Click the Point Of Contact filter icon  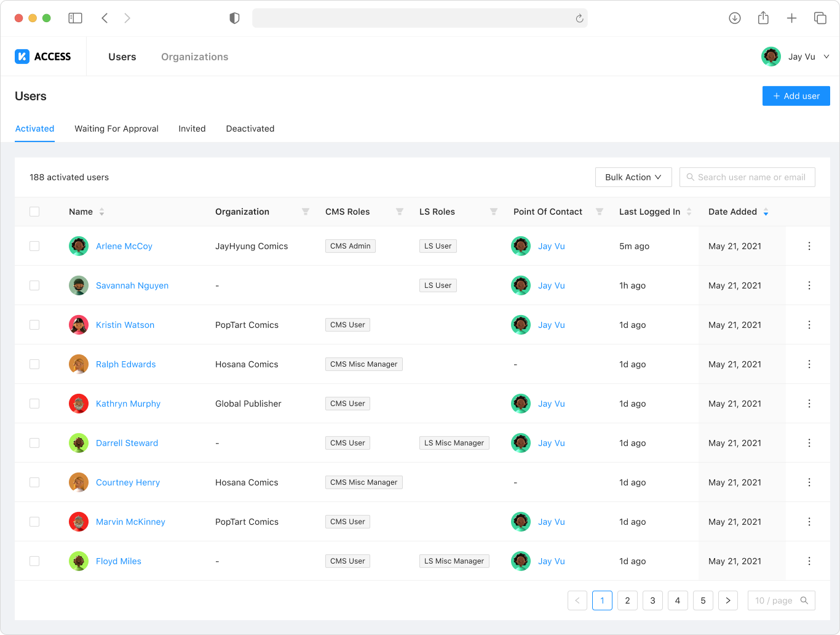click(600, 212)
